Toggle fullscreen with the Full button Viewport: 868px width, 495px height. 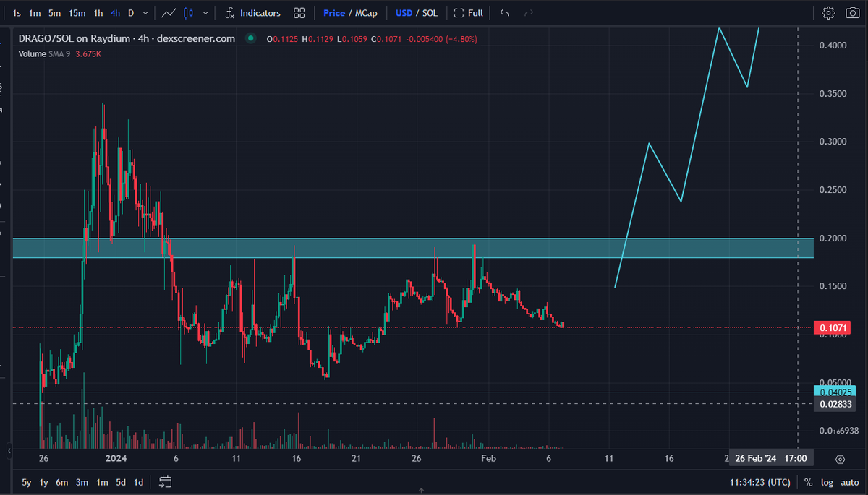(468, 12)
